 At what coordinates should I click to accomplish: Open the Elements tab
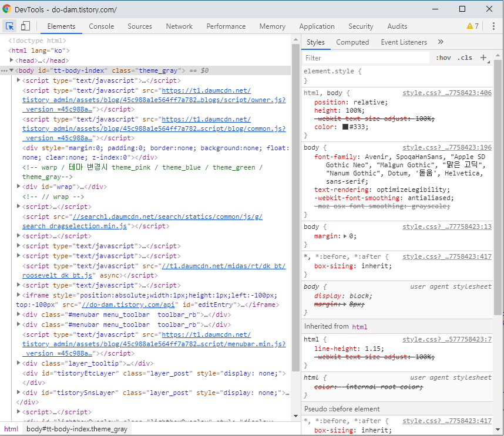(61, 26)
